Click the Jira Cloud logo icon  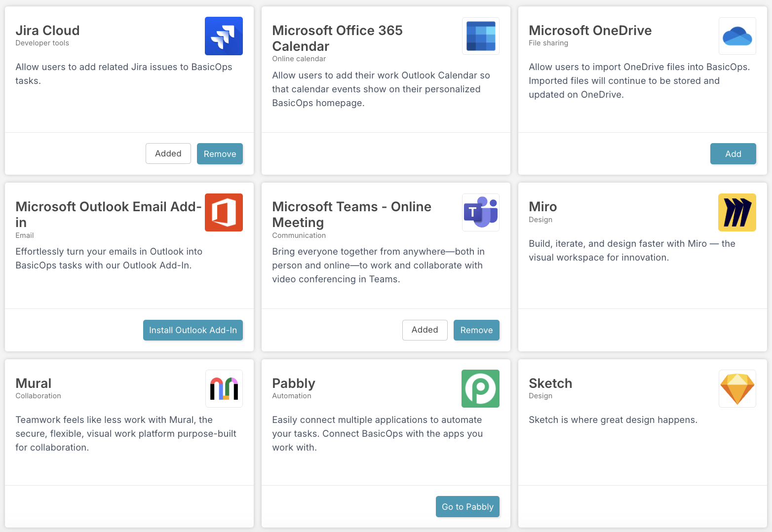coord(224,36)
